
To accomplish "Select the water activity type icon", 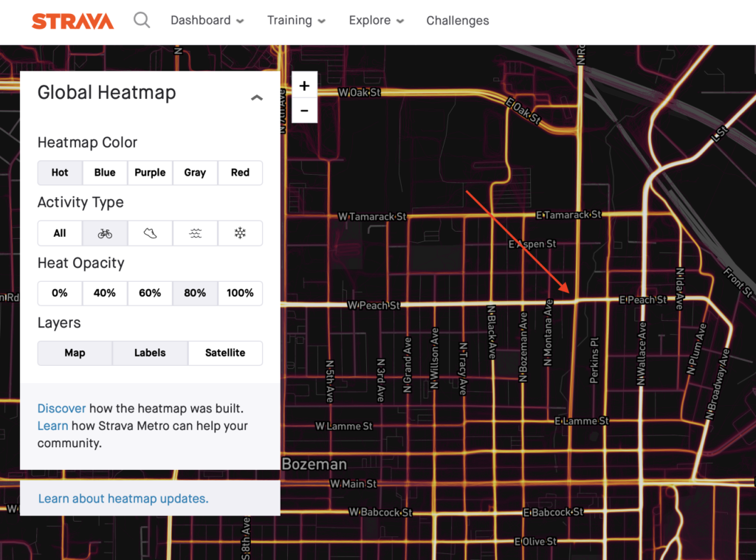I will 195,233.
